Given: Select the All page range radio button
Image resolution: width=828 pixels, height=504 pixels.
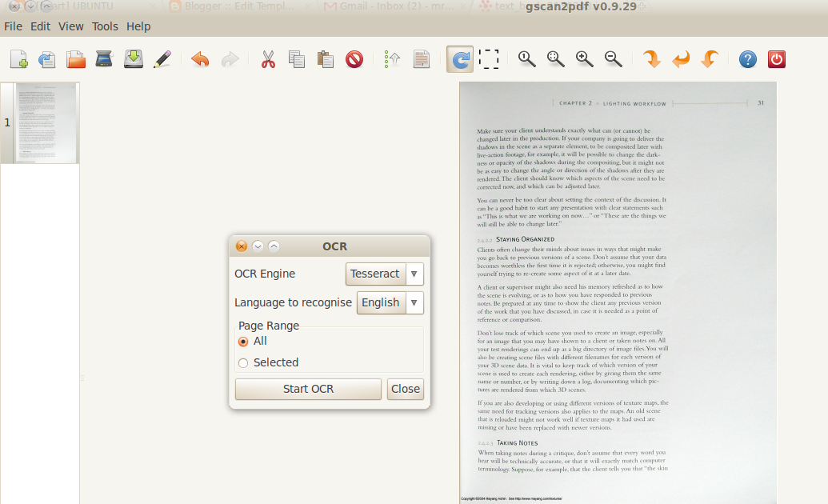Looking at the screenshot, I should [x=242, y=341].
